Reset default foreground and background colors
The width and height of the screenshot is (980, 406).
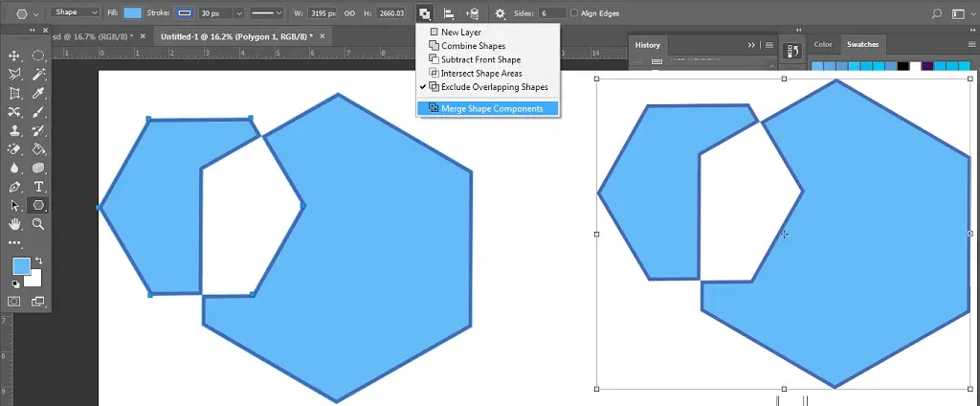coord(15,283)
